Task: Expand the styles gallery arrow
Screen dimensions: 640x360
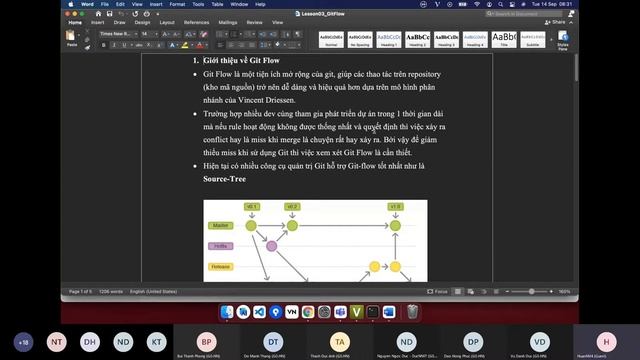Action: click(551, 40)
